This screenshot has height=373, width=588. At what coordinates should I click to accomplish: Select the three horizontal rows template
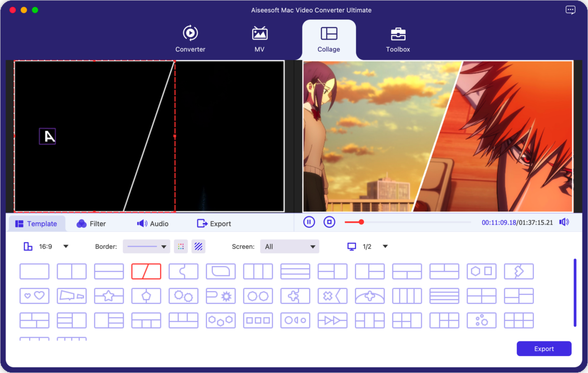click(295, 271)
